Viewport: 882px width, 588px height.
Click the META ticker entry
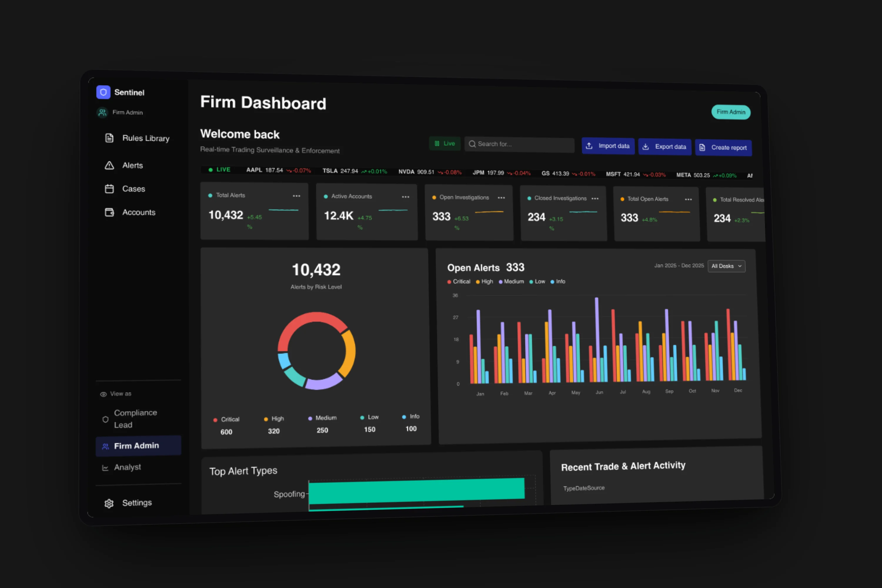click(x=706, y=175)
